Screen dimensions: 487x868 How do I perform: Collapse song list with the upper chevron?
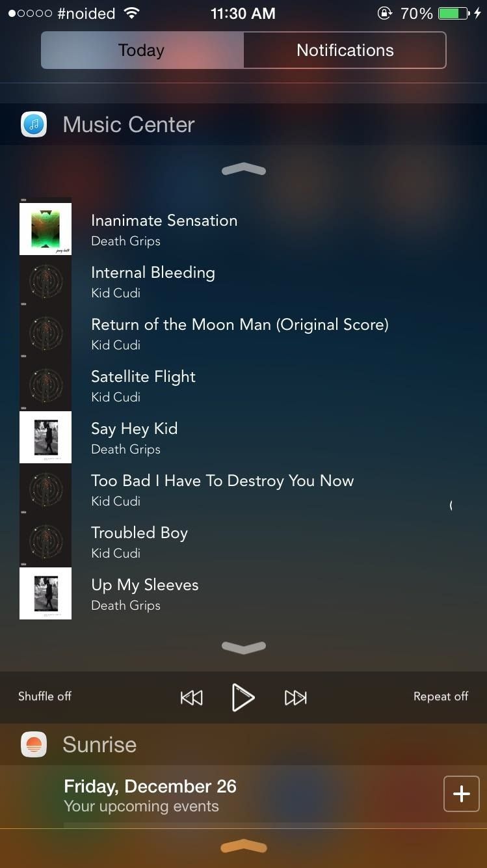point(244,170)
